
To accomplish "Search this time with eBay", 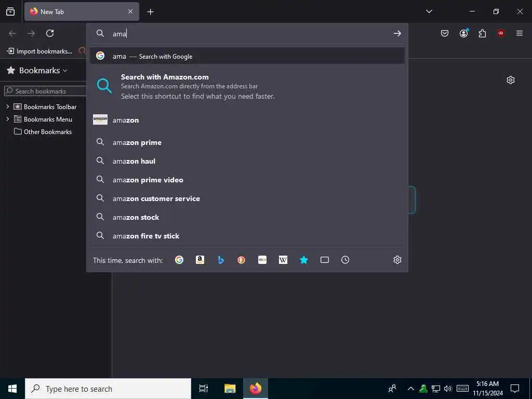I will pyautogui.click(x=262, y=260).
